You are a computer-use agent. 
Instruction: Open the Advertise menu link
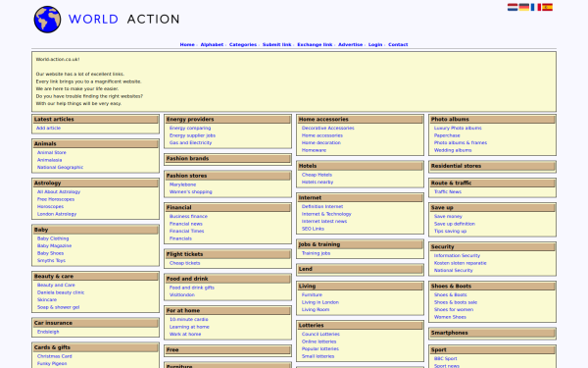(350, 44)
